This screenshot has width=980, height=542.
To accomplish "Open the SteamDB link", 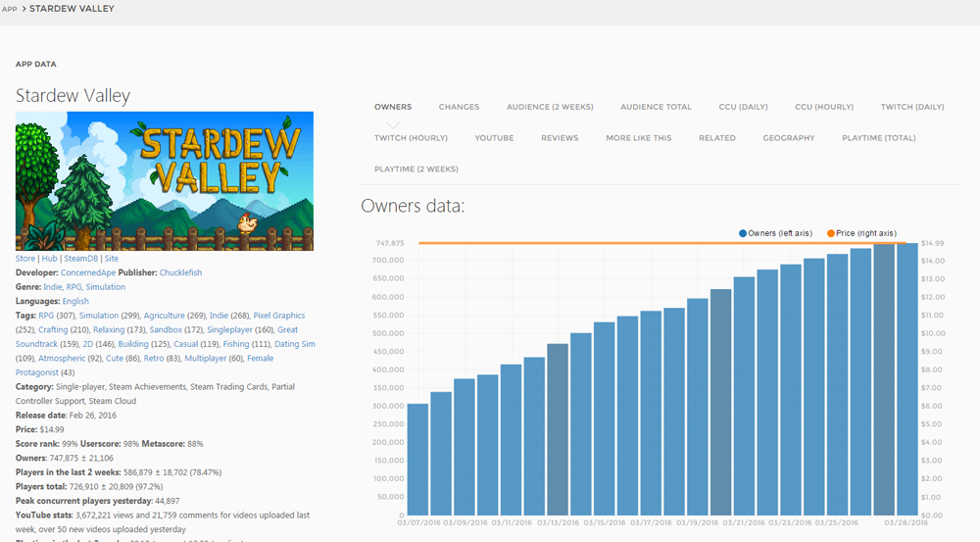I will (80, 258).
